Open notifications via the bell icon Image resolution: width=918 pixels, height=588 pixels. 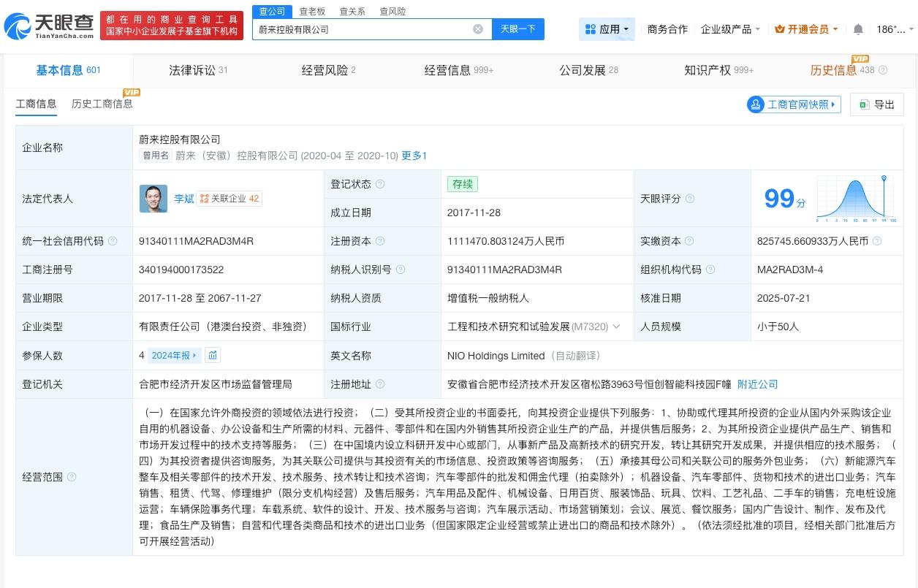coord(858,29)
